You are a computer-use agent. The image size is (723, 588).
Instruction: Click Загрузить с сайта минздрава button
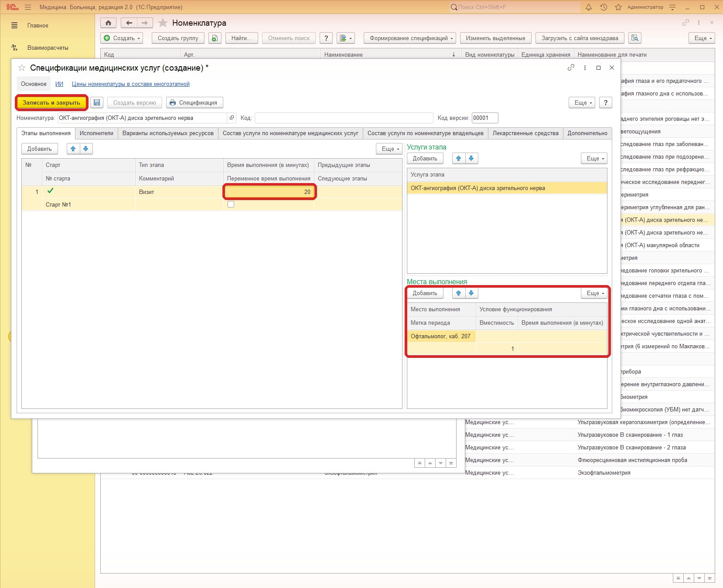580,38
